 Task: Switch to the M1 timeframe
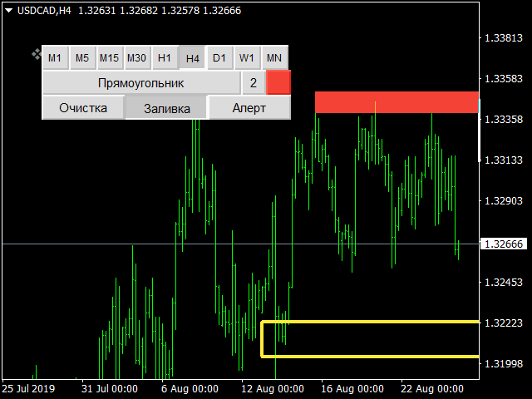point(56,57)
